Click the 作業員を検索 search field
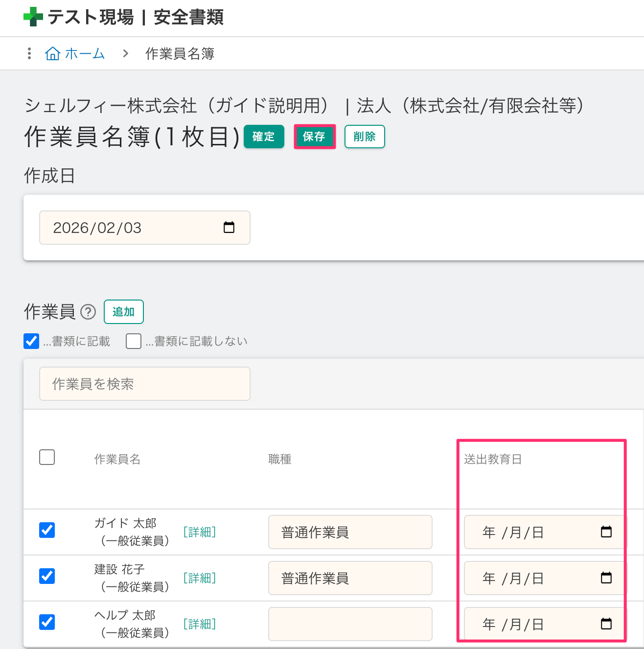Screen dimensions: 644x649 (144, 384)
